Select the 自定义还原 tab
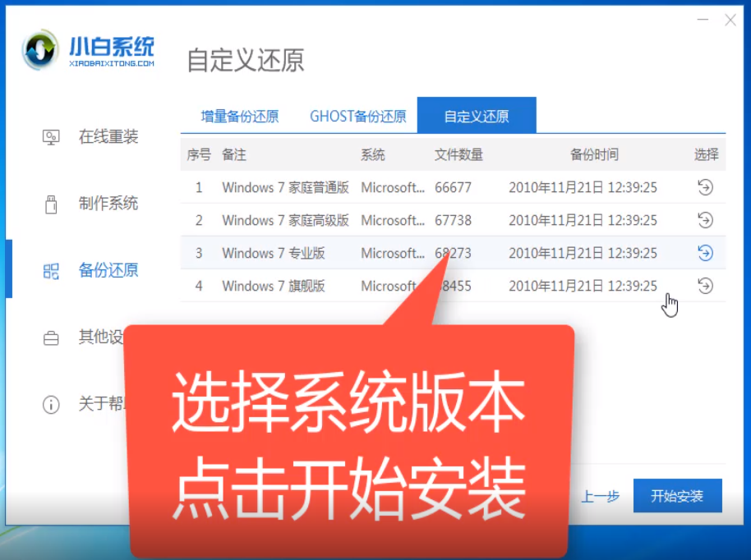The image size is (751, 560). (x=477, y=116)
